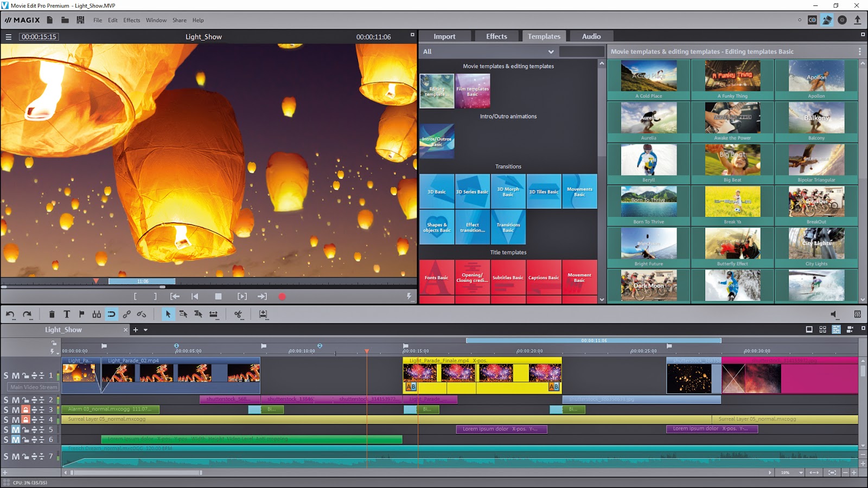Open the 19% zoom level dropdown
The image size is (868, 488).
point(801,473)
